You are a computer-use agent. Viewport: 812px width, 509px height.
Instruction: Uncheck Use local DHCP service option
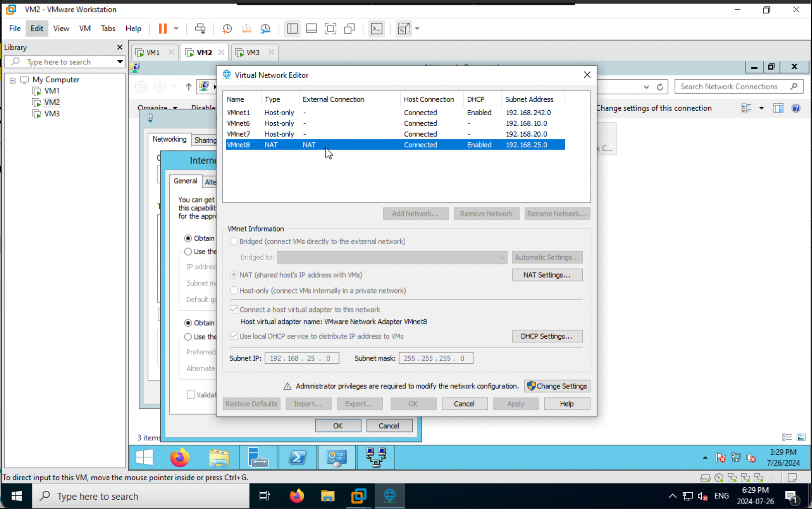[234, 336]
